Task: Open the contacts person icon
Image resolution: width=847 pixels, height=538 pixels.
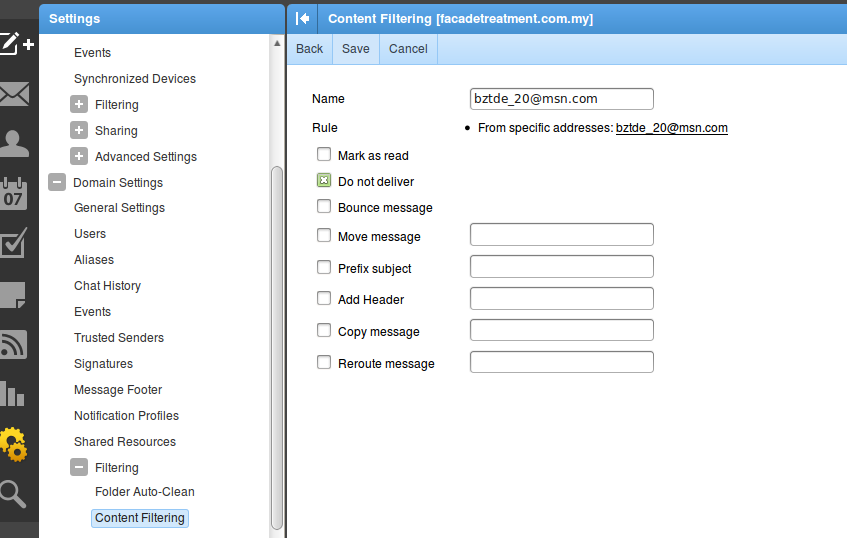Action: (14, 144)
